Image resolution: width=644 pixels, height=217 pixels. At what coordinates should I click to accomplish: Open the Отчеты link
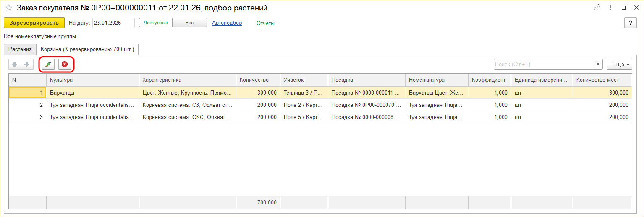click(265, 23)
